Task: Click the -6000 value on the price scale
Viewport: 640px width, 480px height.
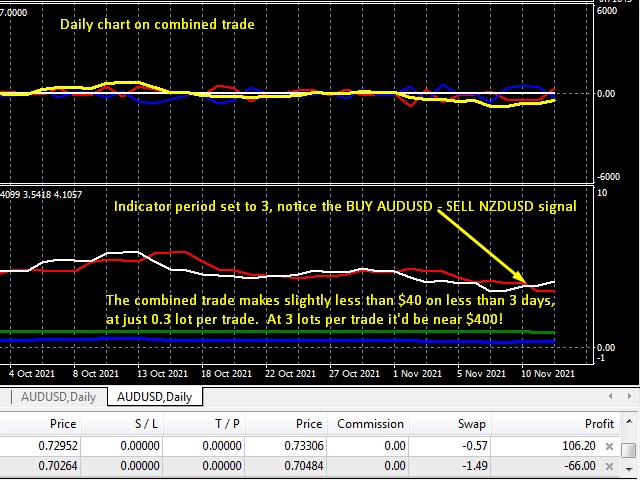Action: tap(608, 177)
